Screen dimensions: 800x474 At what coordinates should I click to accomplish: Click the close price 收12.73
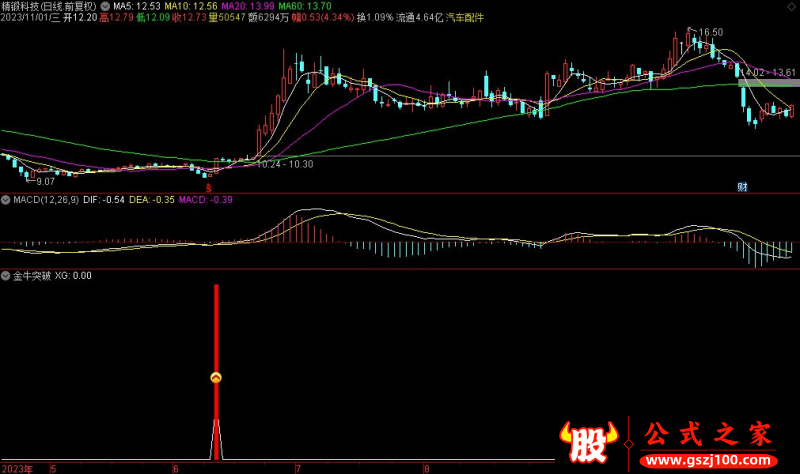tap(189, 17)
